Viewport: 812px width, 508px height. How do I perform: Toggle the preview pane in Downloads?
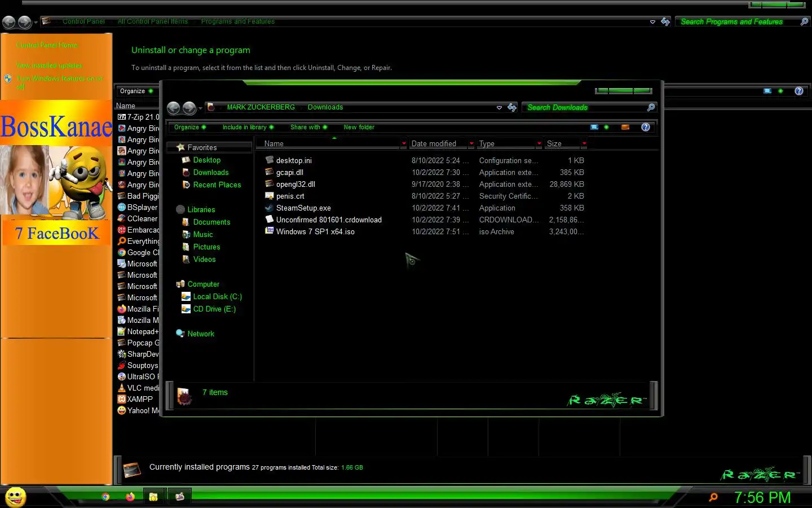[x=625, y=127]
